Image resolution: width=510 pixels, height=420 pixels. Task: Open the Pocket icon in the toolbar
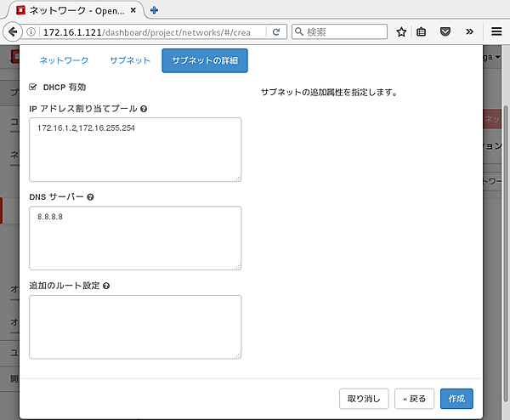pyautogui.click(x=445, y=31)
